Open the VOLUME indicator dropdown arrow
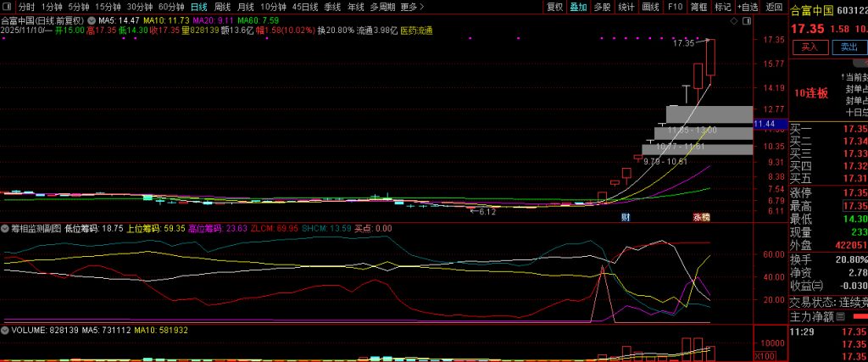Viewport: 868px width, 362px height. (5, 330)
